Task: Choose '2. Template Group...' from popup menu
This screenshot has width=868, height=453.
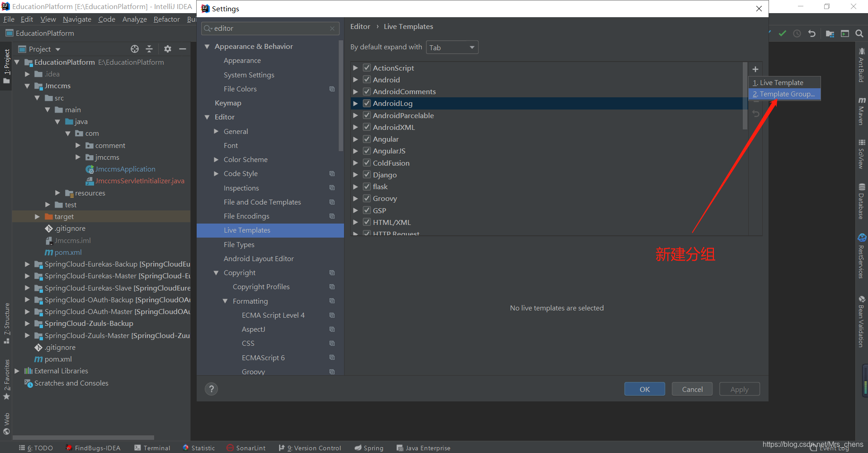Action: (784, 94)
